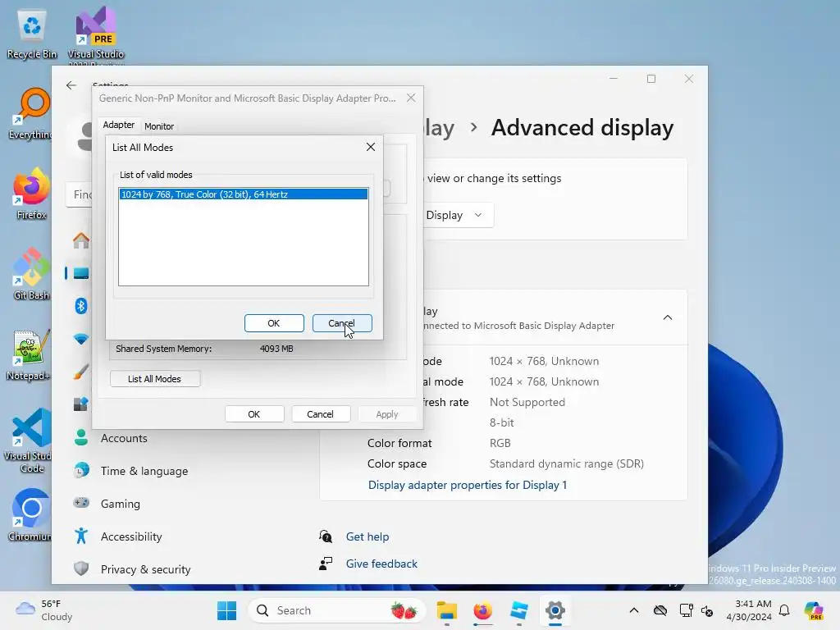Open the Windows Start menu

click(x=226, y=610)
